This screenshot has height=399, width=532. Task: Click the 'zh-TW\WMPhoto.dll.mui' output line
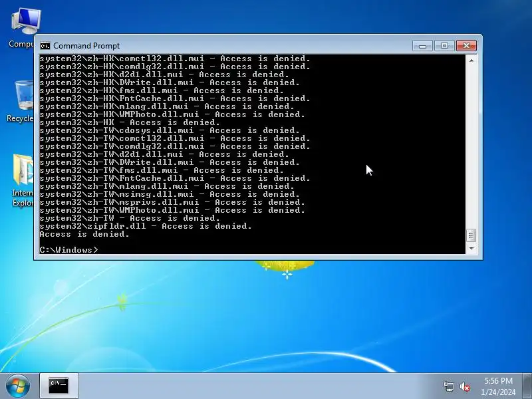point(172,210)
